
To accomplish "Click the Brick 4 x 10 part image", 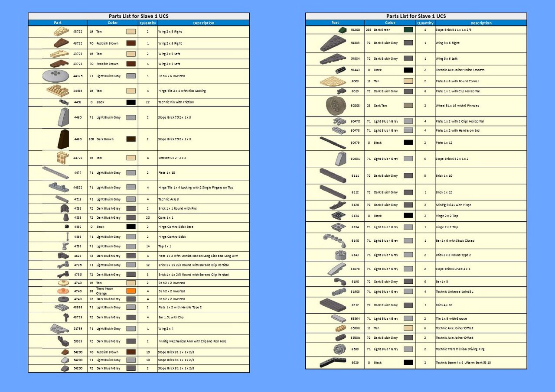I will pos(333,305).
